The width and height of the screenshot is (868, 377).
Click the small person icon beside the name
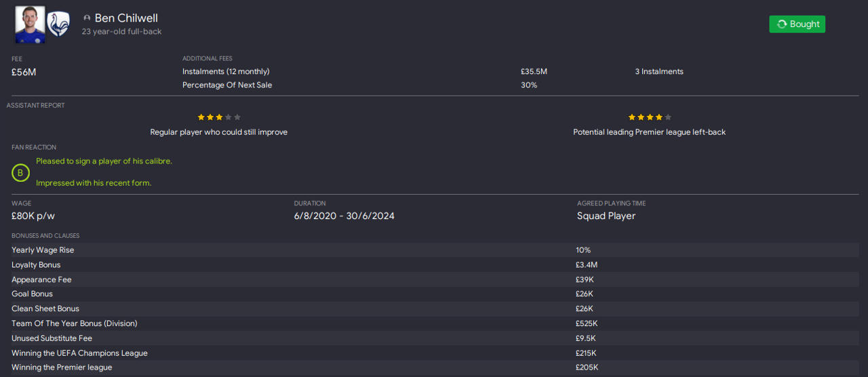click(x=87, y=18)
